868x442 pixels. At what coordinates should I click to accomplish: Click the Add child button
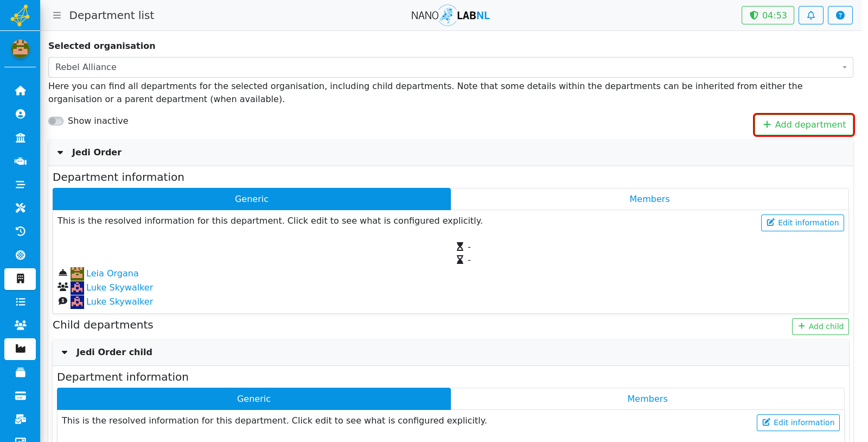(x=820, y=326)
